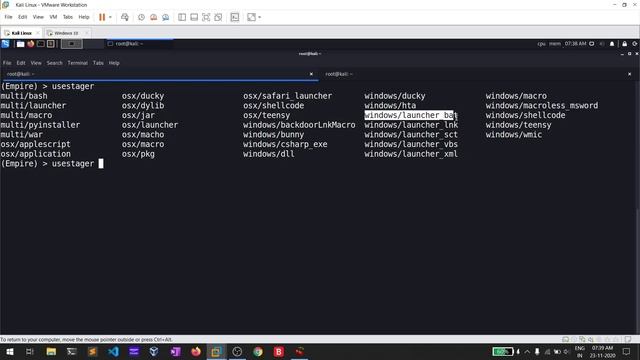Switch VMware to Unity mode
Screen dimensions: 640x360
[x=218, y=17]
